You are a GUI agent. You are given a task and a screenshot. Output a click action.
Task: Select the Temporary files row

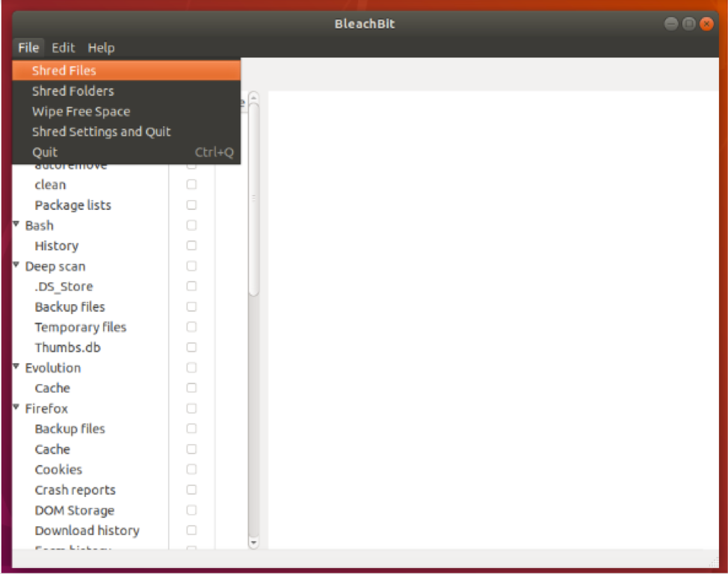click(81, 327)
